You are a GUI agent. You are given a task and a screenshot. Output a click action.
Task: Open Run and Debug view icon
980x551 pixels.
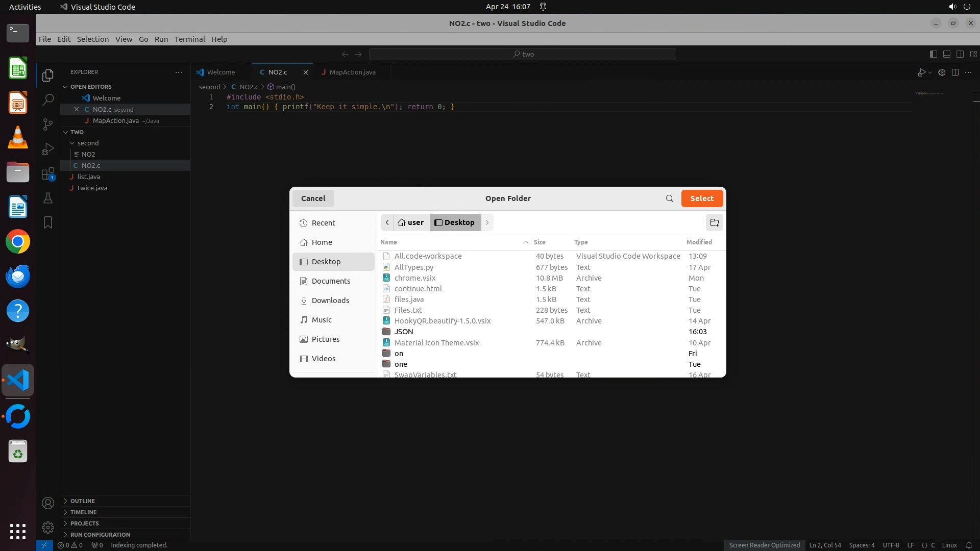(x=48, y=148)
